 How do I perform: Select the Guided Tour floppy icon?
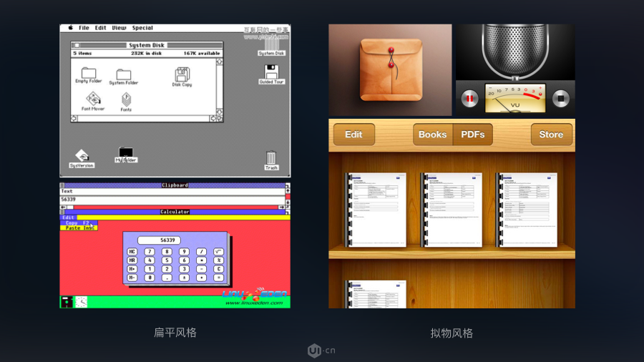click(271, 74)
